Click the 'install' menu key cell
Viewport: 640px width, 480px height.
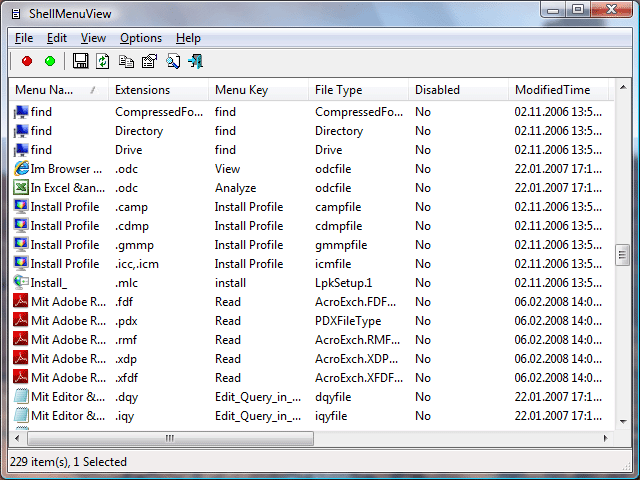tap(230, 282)
